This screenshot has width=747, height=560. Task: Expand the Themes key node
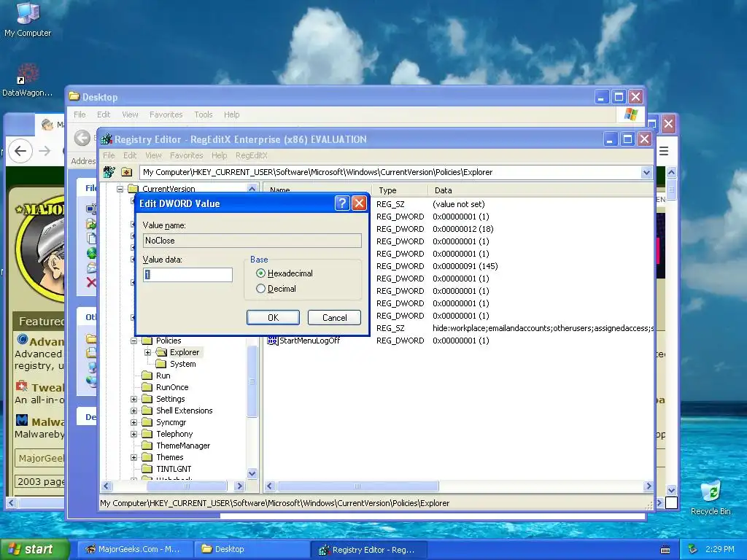click(x=134, y=457)
